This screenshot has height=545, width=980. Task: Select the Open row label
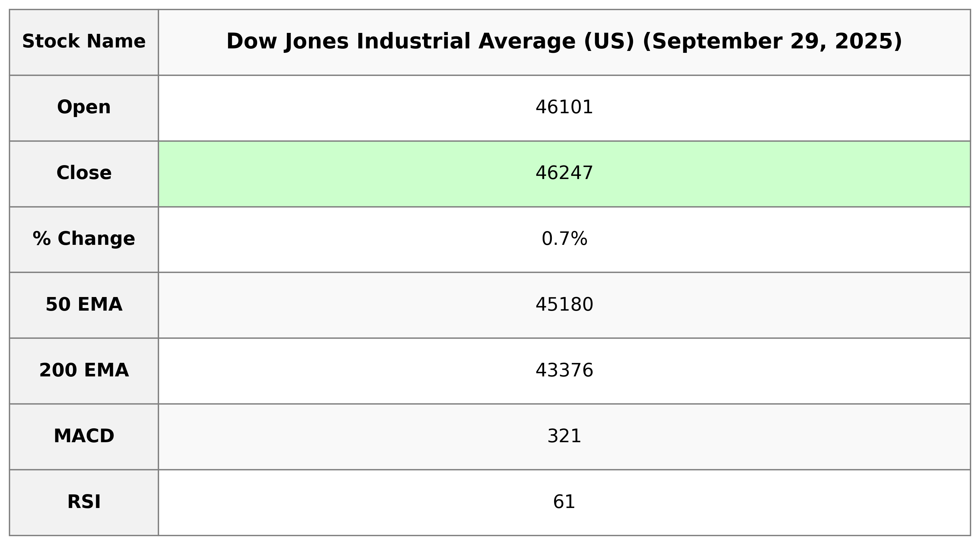click(x=84, y=107)
